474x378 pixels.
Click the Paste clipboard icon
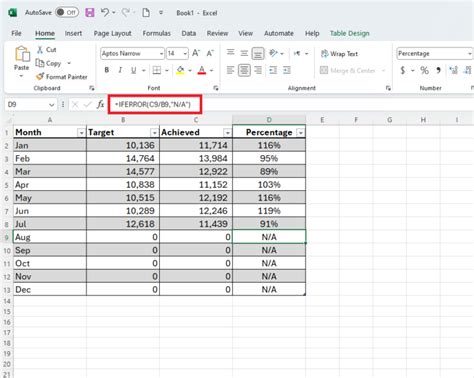[x=22, y=54]
